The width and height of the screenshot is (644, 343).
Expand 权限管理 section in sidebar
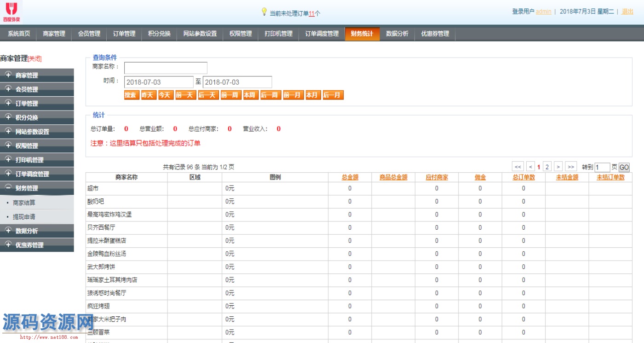[37, 146]
